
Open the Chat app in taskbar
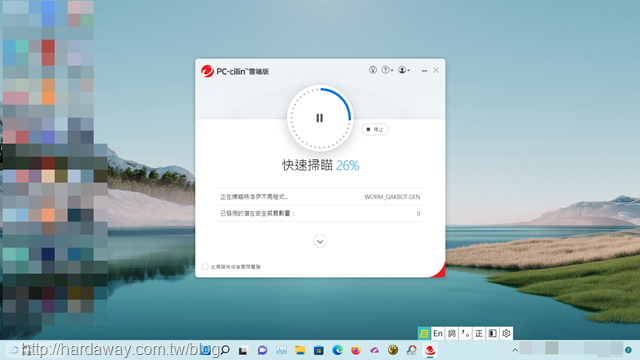262,350
